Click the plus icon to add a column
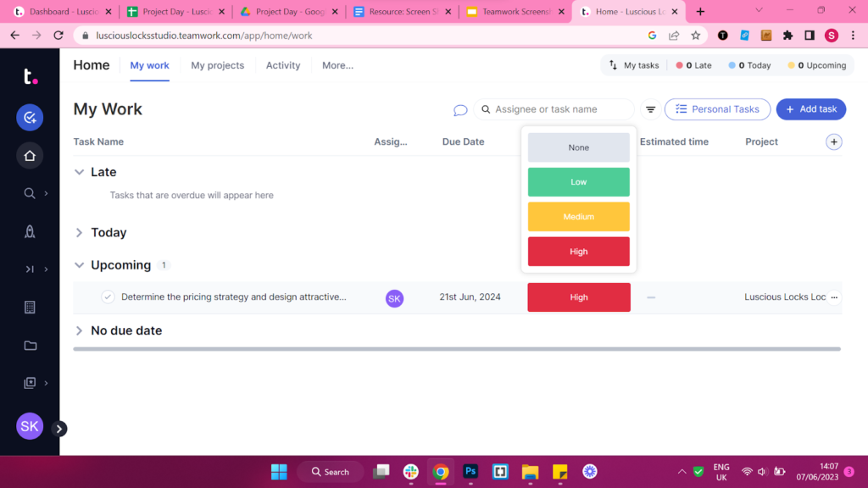Screen dimensions: 868x488 coord(834,141)
